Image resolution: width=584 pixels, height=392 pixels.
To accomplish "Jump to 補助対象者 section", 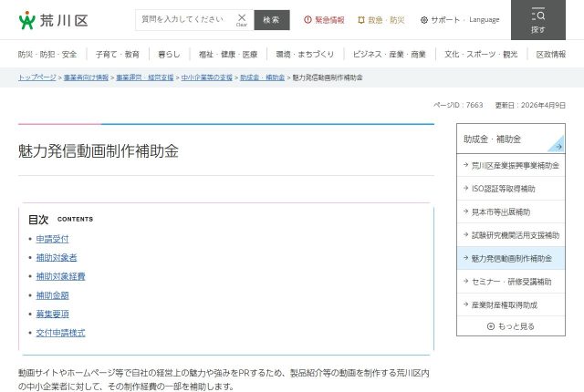I will [57, 257].
